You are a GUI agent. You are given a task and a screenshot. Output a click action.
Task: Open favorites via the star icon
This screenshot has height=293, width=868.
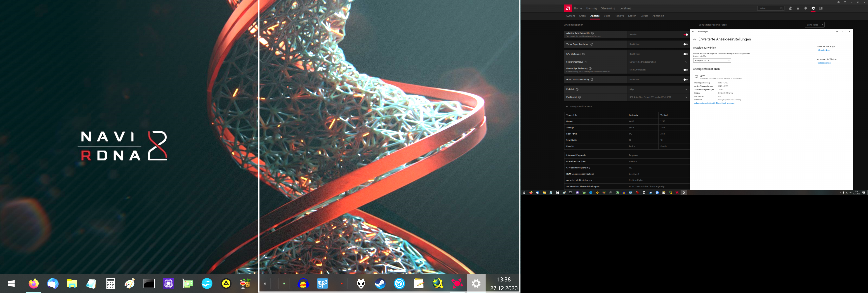[x=798, y=8]
